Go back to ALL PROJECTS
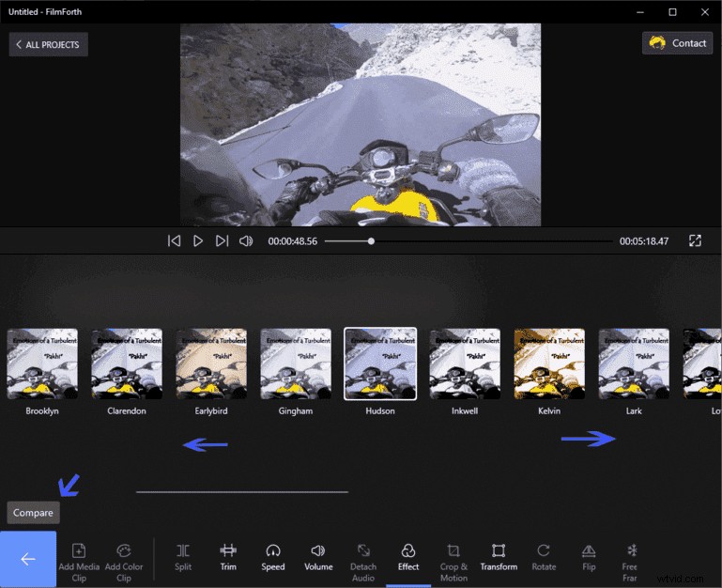This screenshot has width=722, height=588. click(x=48, y=45)
